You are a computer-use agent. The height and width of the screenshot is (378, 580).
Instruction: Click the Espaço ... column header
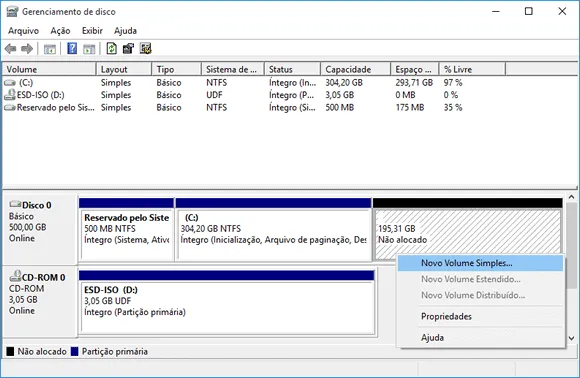pos(415,70)
